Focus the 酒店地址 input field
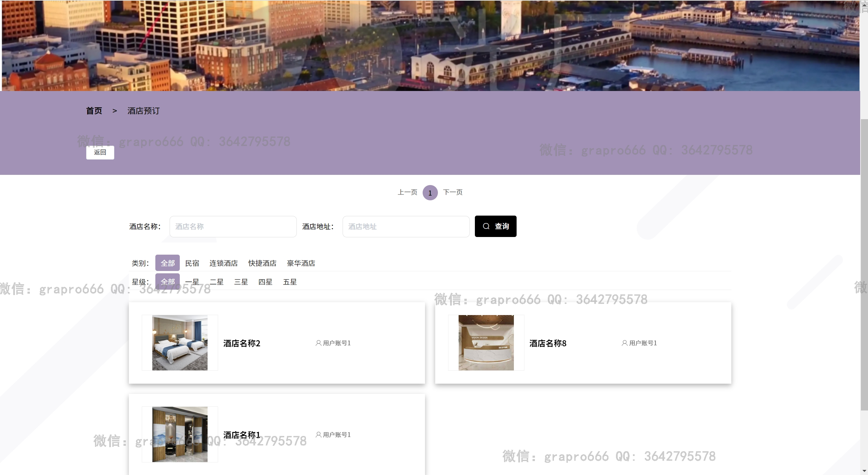Screen dimensions: 868x475 [406, 226]
